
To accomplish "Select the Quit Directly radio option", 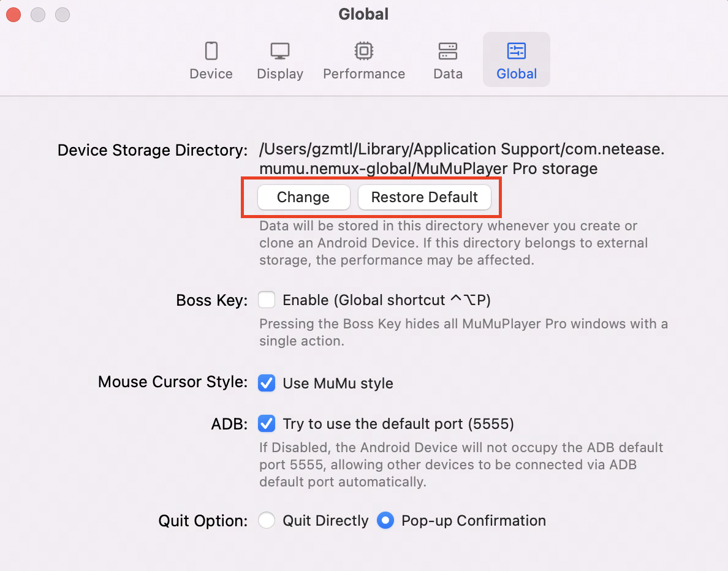I will (x=267, y=521).
